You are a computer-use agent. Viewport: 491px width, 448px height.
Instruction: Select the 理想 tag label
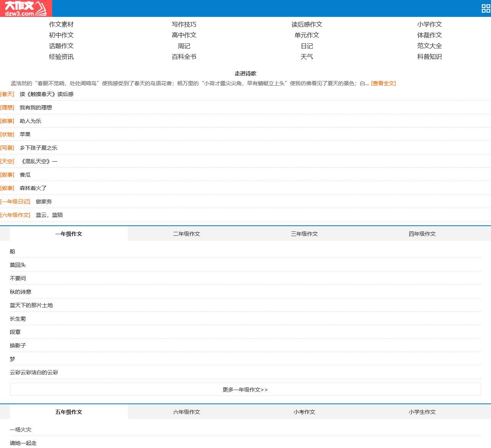pos(7,107)
